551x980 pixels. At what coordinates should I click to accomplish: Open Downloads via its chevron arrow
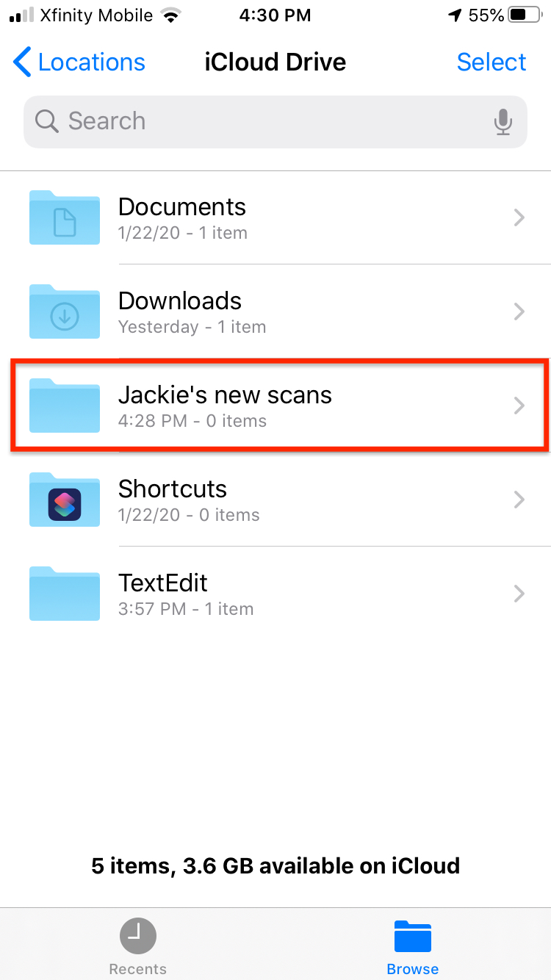coord(519,311)
